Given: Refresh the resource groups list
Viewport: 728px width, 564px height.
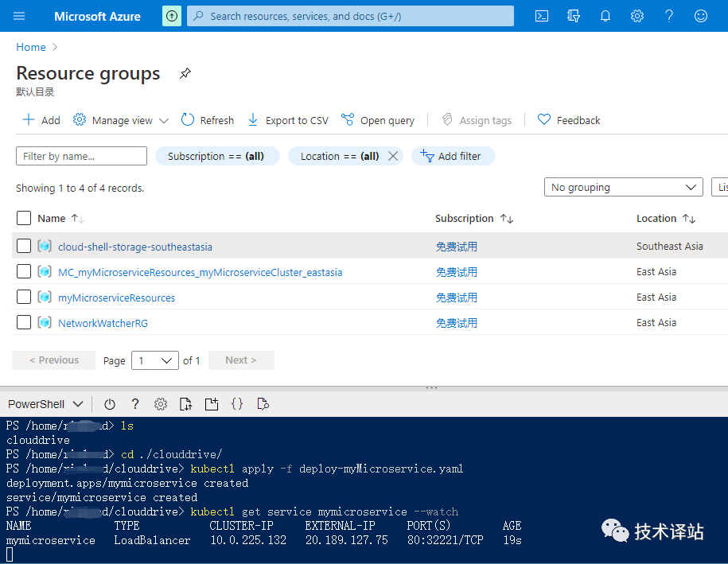Looking at the screenshot, I should (x=208, y=120).
